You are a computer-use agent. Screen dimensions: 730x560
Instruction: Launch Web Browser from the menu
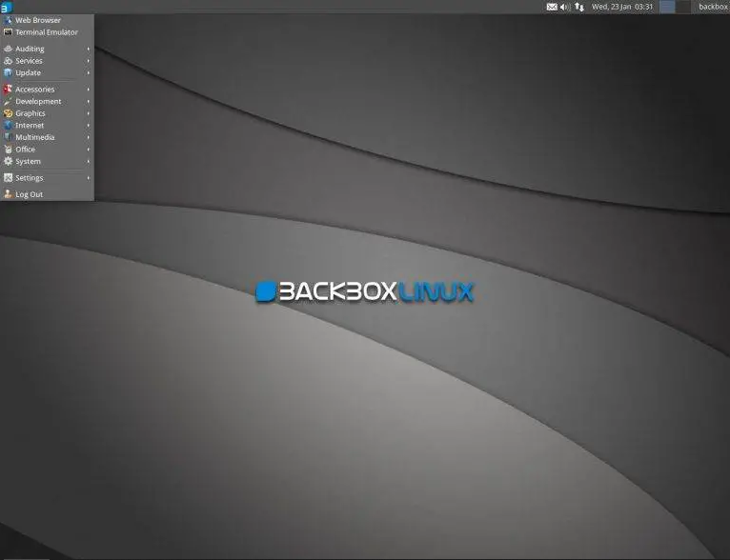[47, 20]
